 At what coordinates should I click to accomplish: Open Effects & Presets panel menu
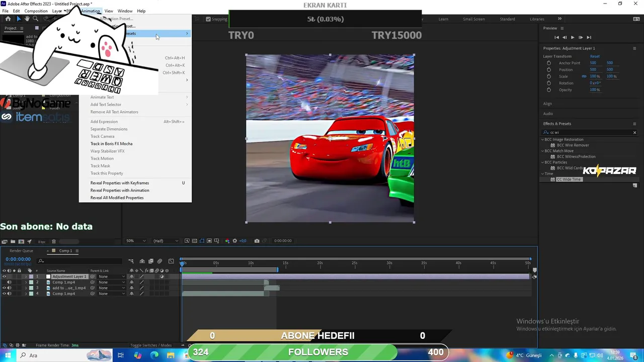click(634, 124)
